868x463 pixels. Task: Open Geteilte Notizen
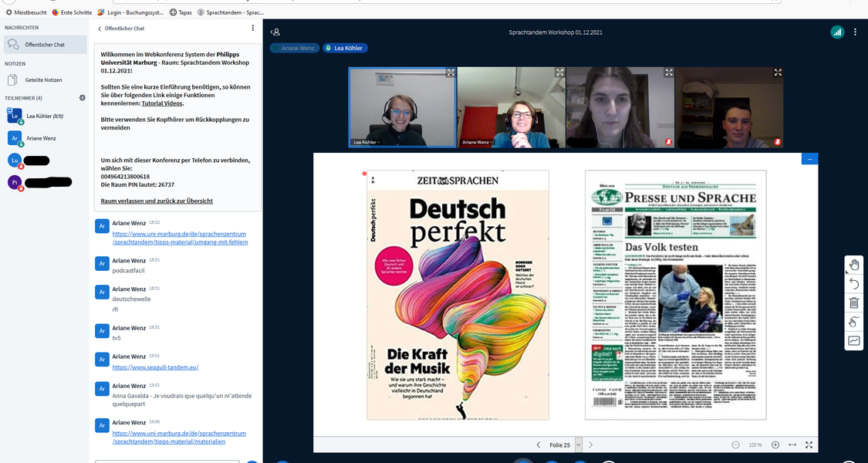(x=44, y=79)
